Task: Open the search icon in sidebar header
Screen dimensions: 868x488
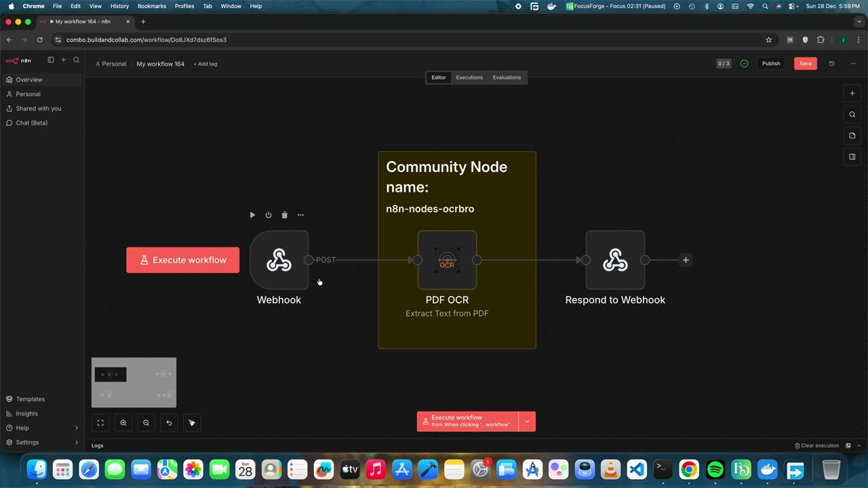Action: (76, 60)
